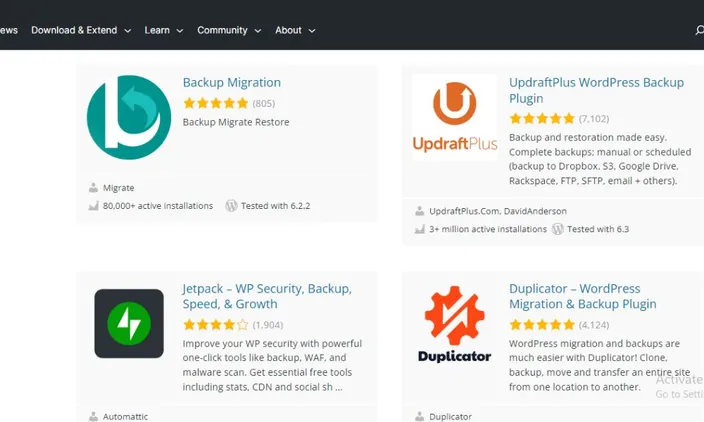Expand the Download & Extend menu
Image resolution: width=704 pixels, height=422 pixels.
(81, 30)
